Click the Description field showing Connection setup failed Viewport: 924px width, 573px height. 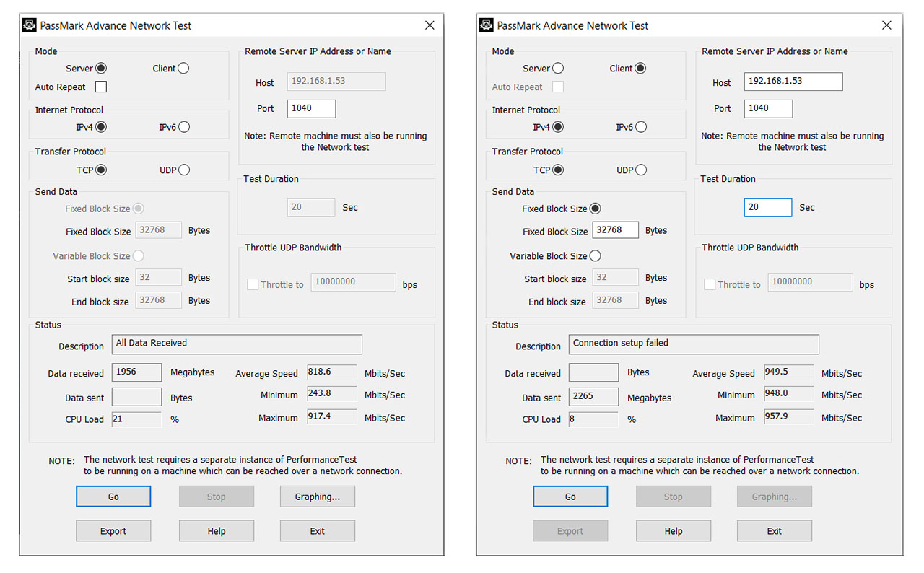(x=694, y=344)
